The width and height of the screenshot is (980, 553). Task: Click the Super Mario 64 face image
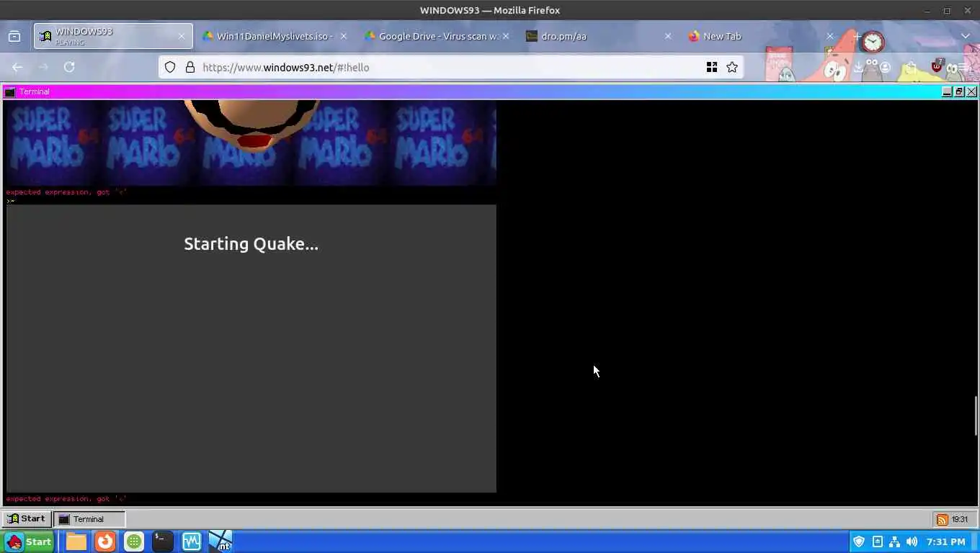click(x=251, y=143)
